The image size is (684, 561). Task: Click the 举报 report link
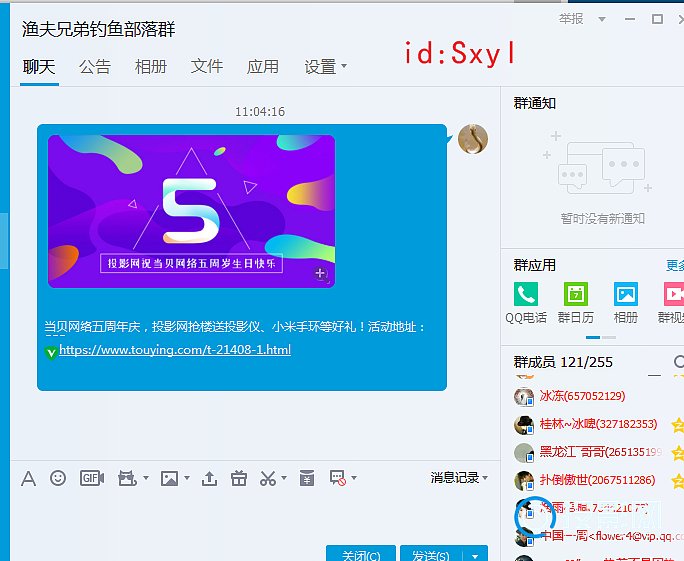(571, 19)
